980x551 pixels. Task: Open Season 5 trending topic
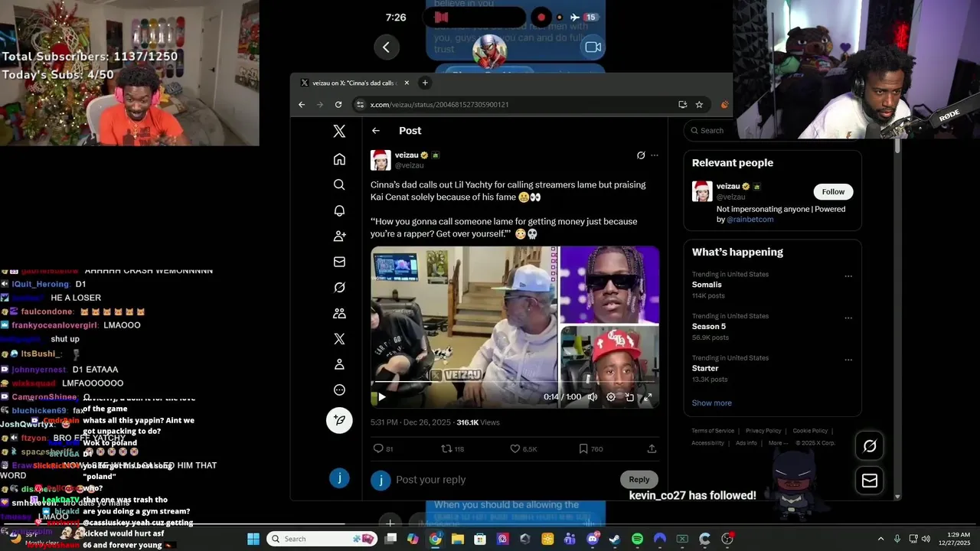click(709, 327)
